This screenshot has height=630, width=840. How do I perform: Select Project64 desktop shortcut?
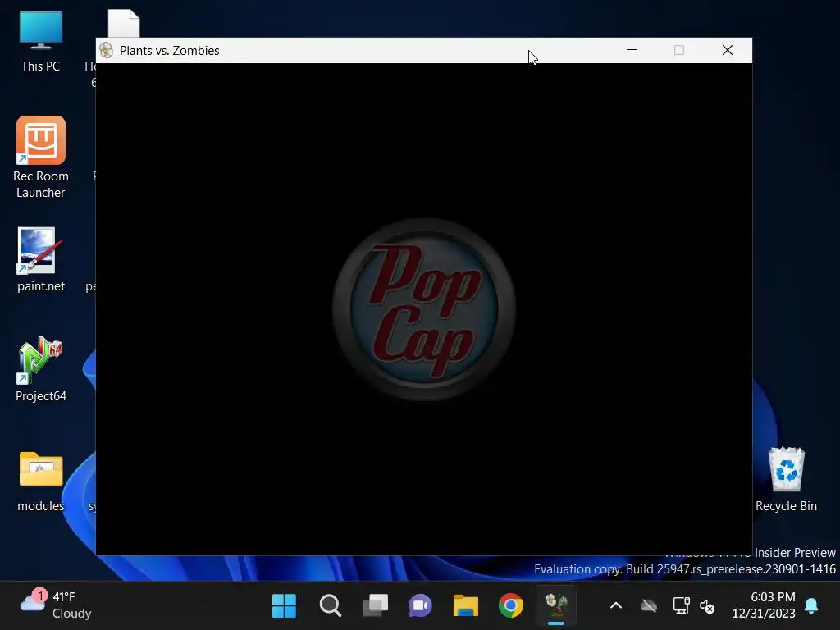click(41, 369)
